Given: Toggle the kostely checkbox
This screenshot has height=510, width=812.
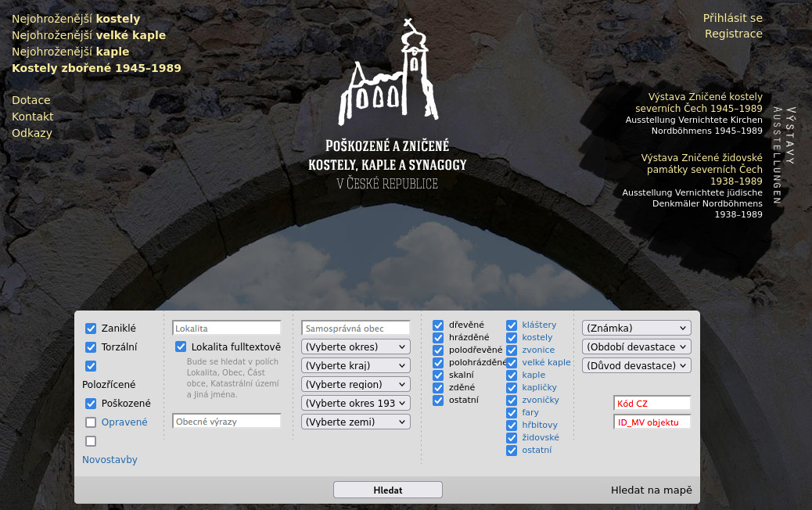Looking at the screenshot, I should (512, 338).
